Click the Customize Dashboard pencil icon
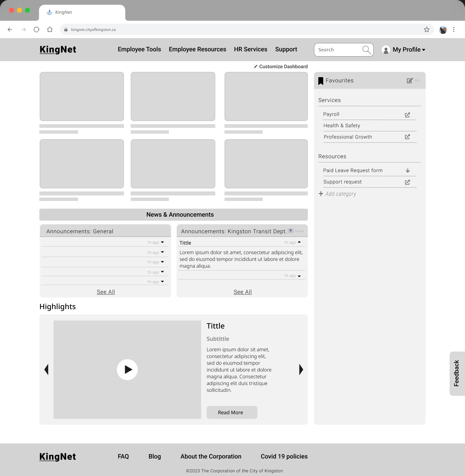The image size is (465, 476). coord(256,66)
